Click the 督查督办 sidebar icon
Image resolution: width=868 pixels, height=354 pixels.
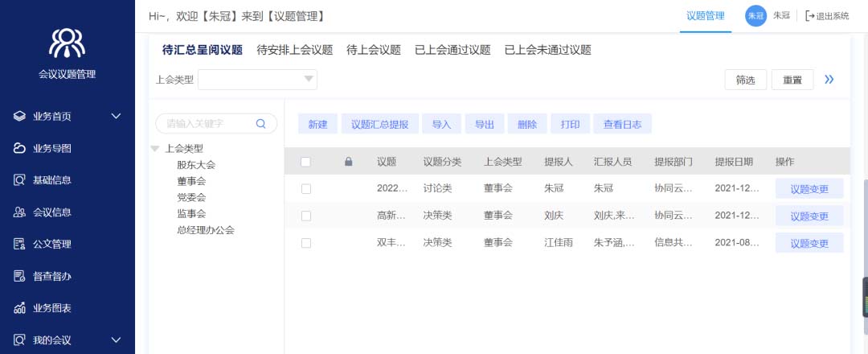click(x=20, y=277)
